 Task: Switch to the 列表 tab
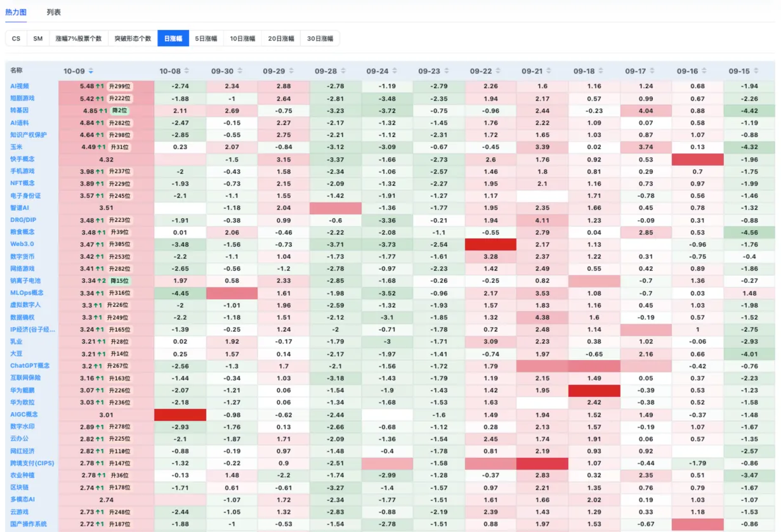[54, 12]
